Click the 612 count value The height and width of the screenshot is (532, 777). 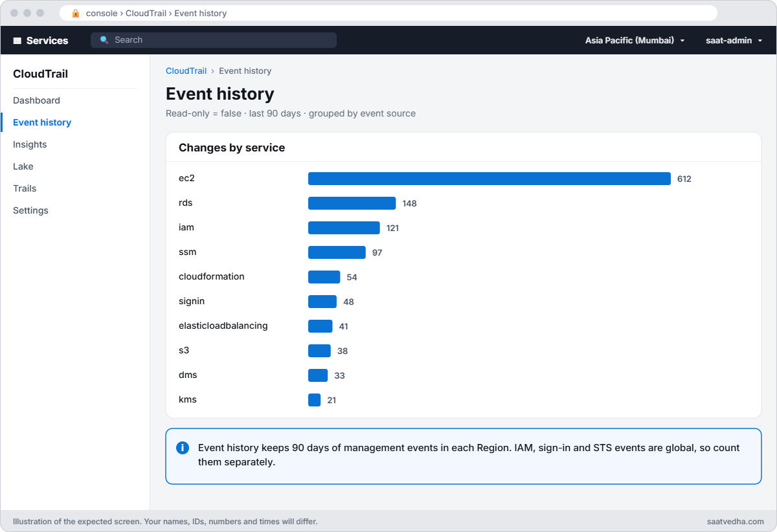pyautogui.click(x=684, y=179)
